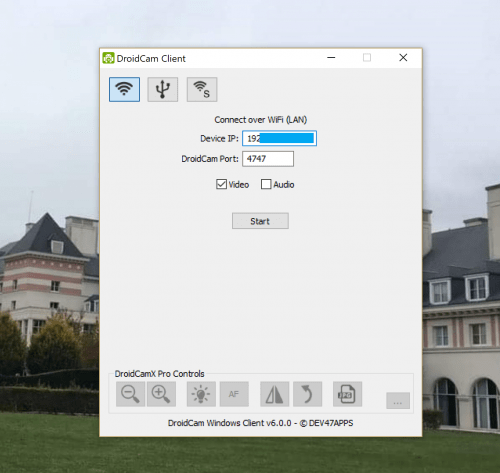Minimize the DroidCam Client window
This screenshot has width=500, height=473.
click(x=331, y=58)
